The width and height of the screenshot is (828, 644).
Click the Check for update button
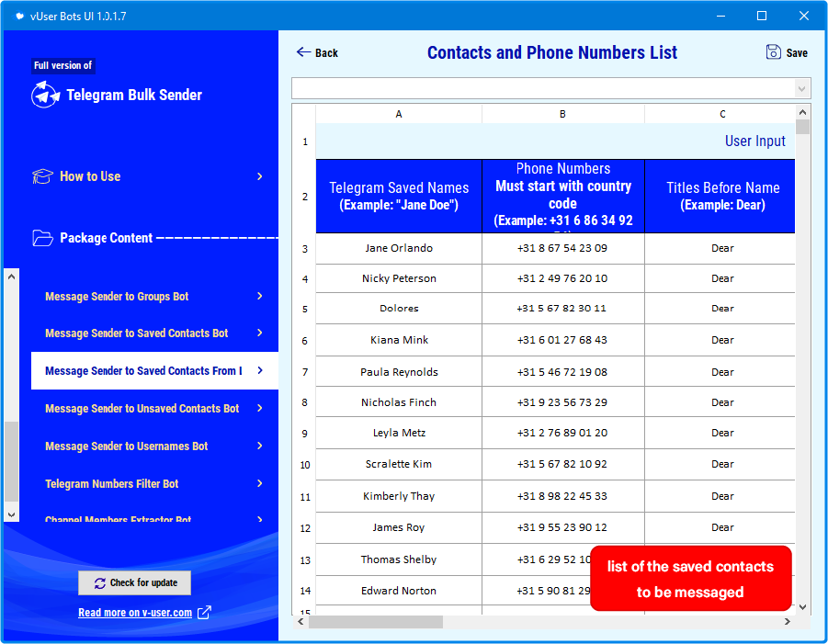click(x=135, y=582)
